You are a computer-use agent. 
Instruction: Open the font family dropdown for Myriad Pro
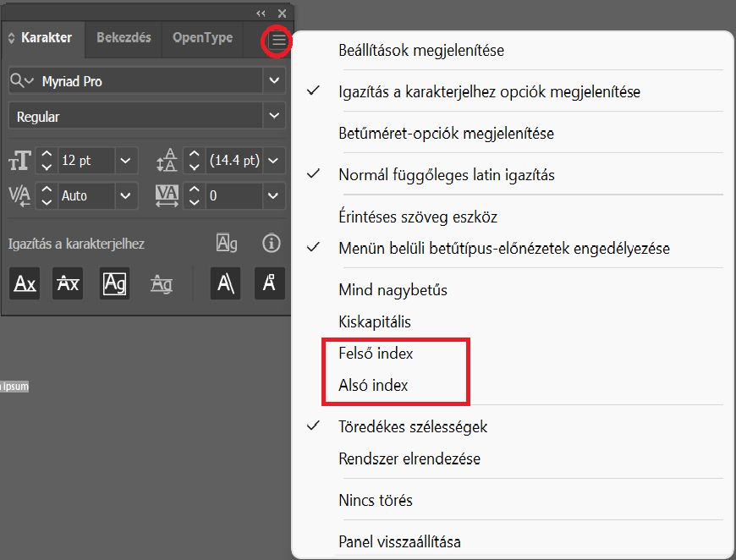pos(273,79)
